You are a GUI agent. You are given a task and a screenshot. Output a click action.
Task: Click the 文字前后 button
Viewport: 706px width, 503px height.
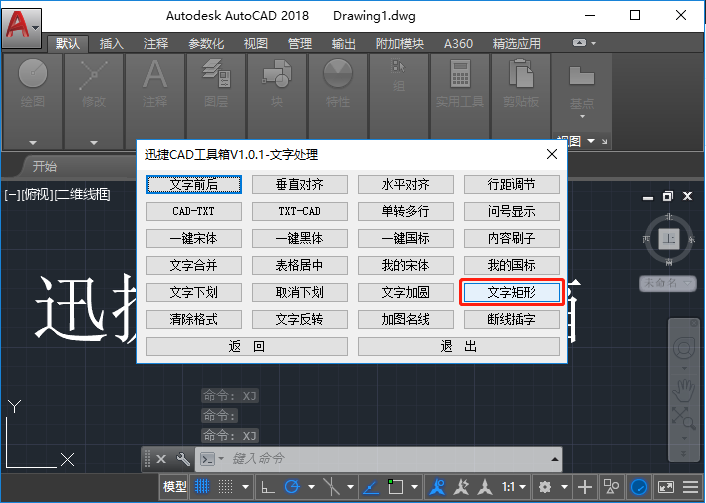point(194,185)
